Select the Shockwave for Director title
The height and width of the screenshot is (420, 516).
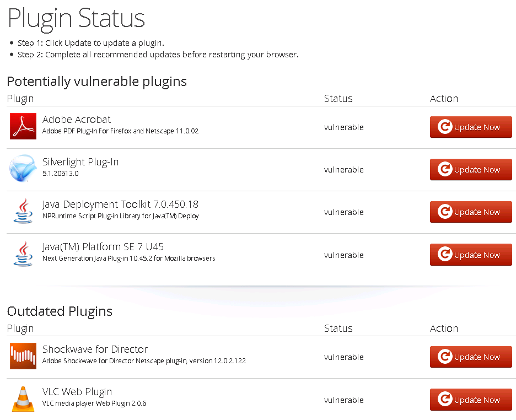pyautogui.click(x=95, y=349)
